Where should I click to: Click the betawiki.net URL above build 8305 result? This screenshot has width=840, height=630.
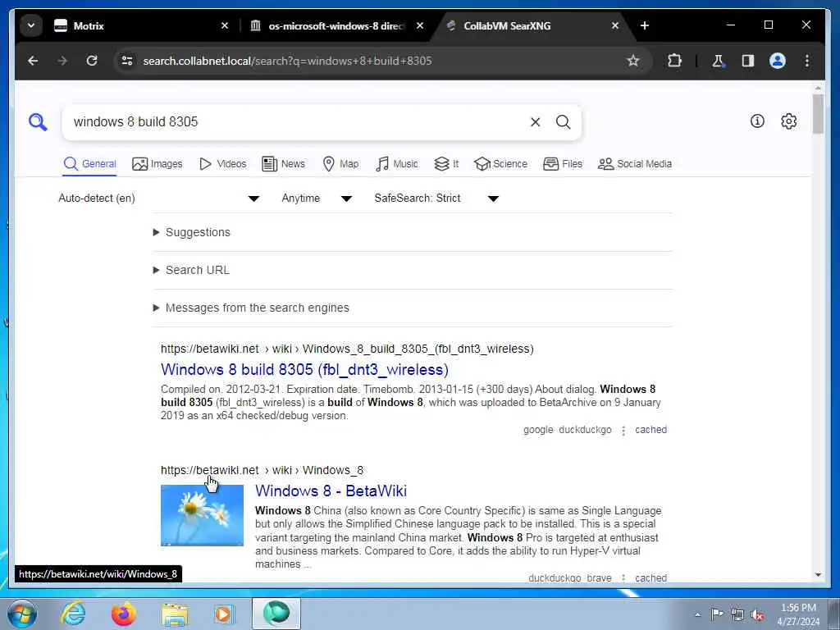click(x=347, y=349)
